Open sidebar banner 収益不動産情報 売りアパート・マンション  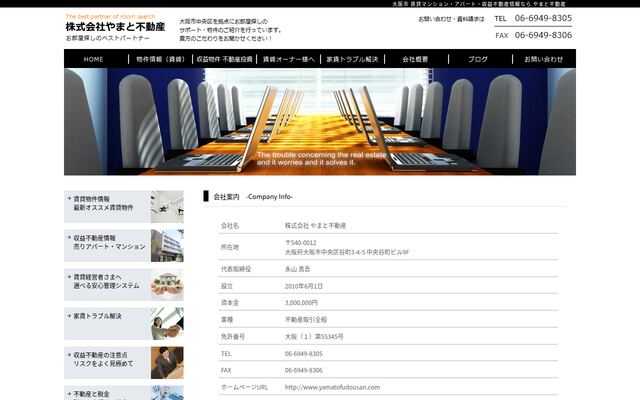124,245
